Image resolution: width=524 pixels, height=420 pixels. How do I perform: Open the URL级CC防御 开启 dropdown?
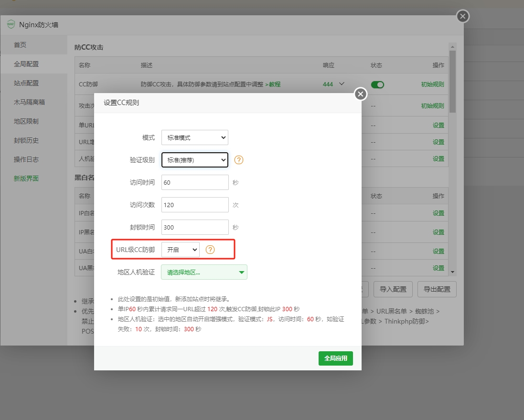pos(181,250)
